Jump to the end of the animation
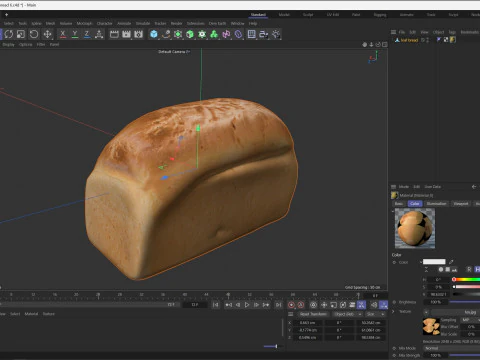This screenshot has height=360, width=480. point(278,305)
